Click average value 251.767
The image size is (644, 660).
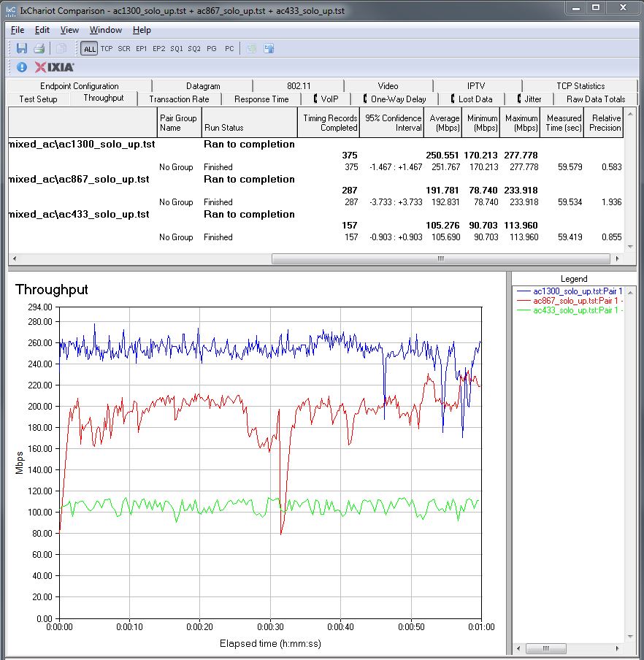(445, 166)
